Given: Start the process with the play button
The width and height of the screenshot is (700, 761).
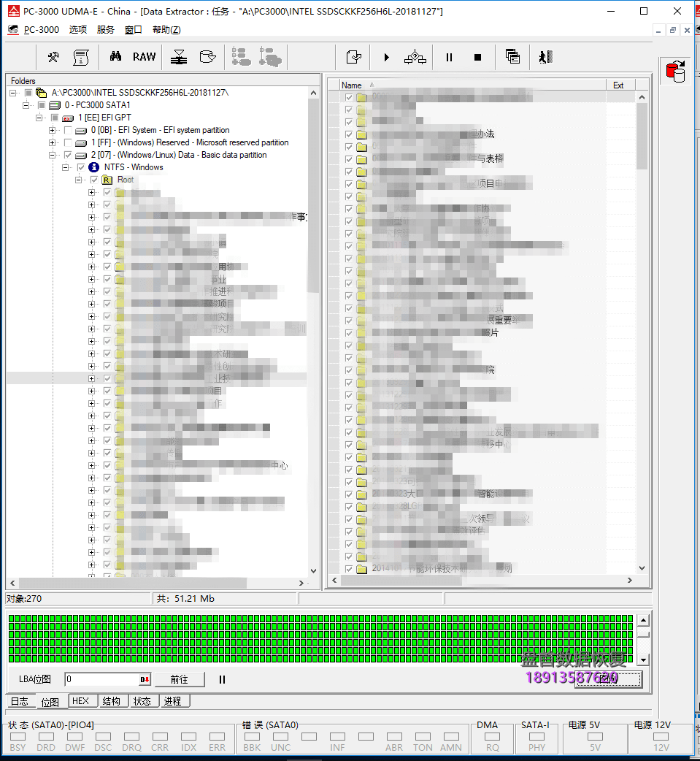Looking at the screenshot, I should [387, 57].
